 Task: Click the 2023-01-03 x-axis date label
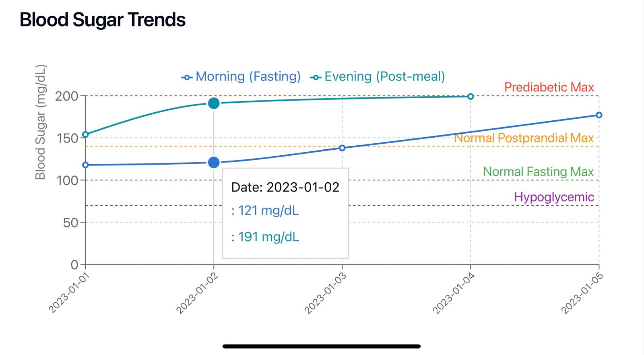point(326,293)
